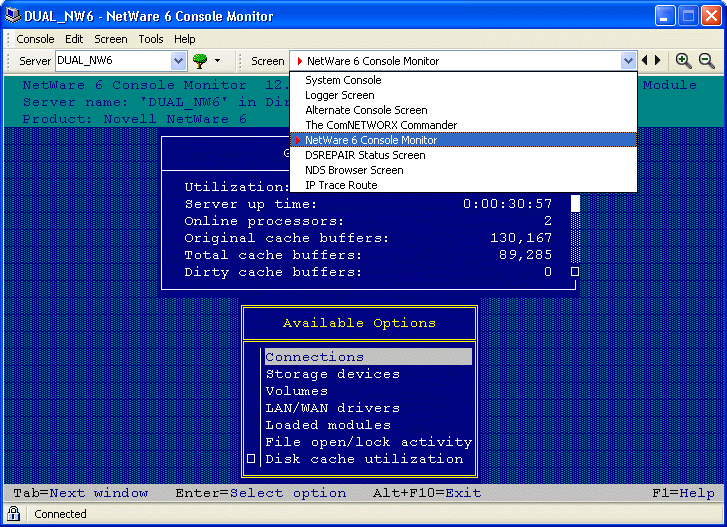
Task: Click scroll marker beside Disk cache utilization
Action: coord(251,458)
